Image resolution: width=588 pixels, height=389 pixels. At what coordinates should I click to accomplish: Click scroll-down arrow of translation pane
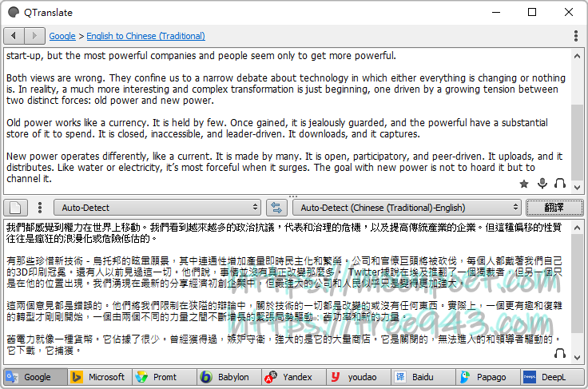coord(577,358)
